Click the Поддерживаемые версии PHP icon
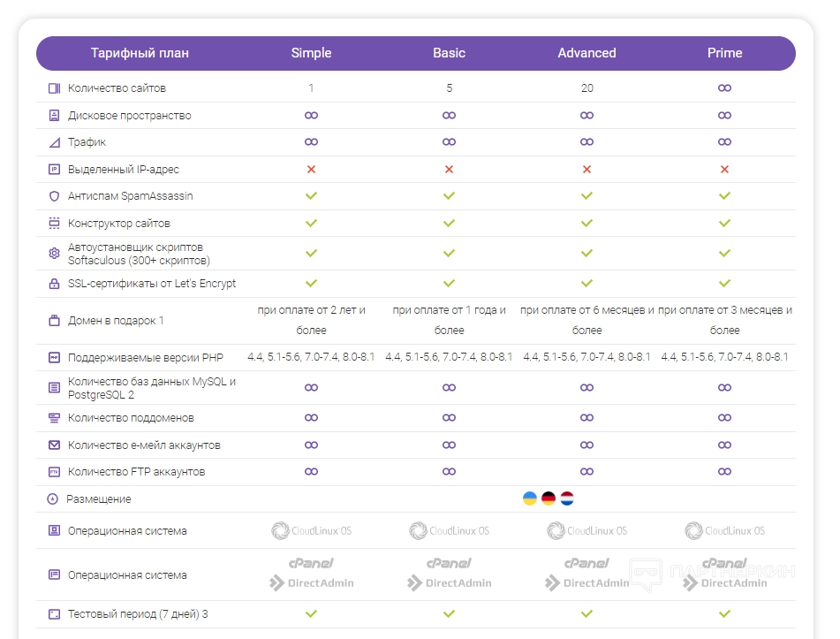This screenshot has width=840, height=639. (54, 357)
